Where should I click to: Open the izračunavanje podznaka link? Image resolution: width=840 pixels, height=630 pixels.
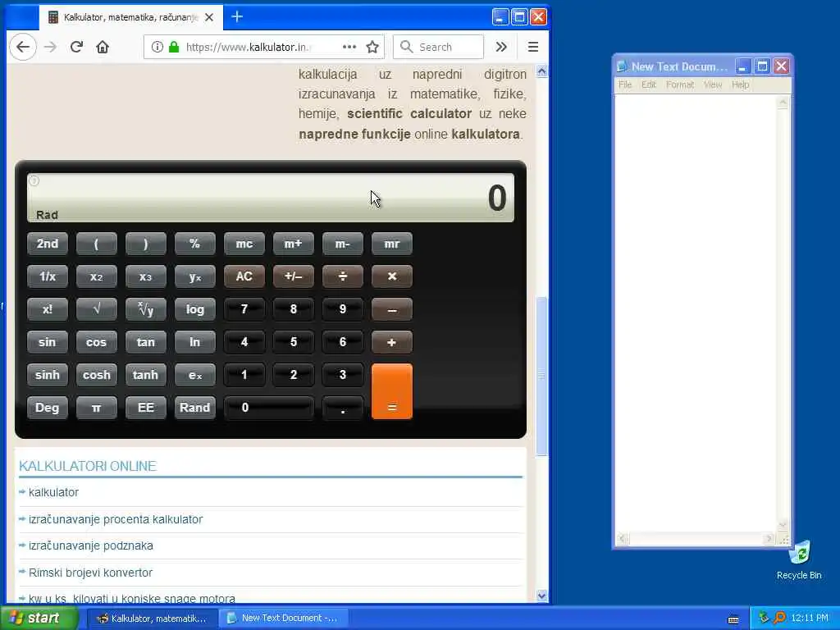[91, 546]
